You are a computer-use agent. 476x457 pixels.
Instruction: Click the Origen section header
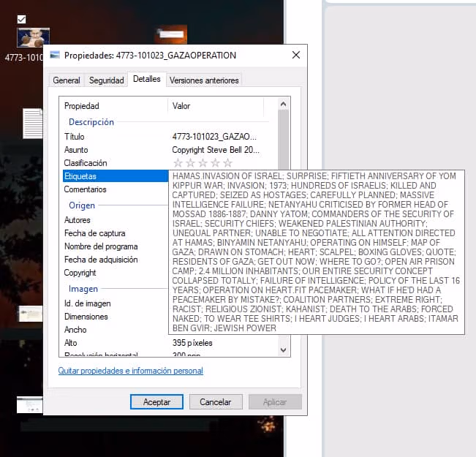point(82,205)
